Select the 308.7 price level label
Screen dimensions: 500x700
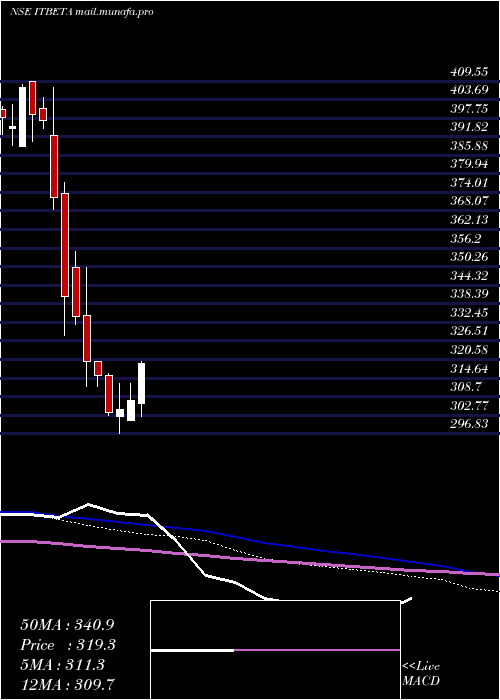465,387
